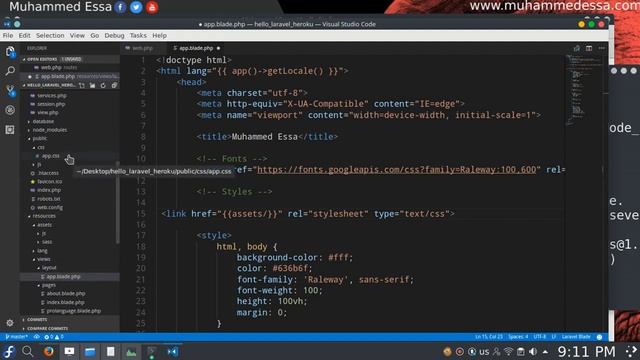640x360 pixels.
Task: Click New File icon in project header
Action: [x=82, y=85]
